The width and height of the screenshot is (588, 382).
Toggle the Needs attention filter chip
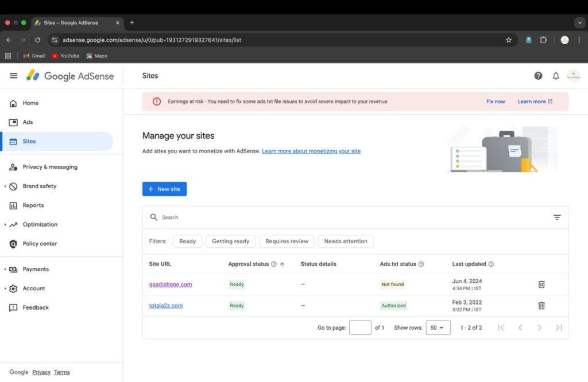[346, 241]
